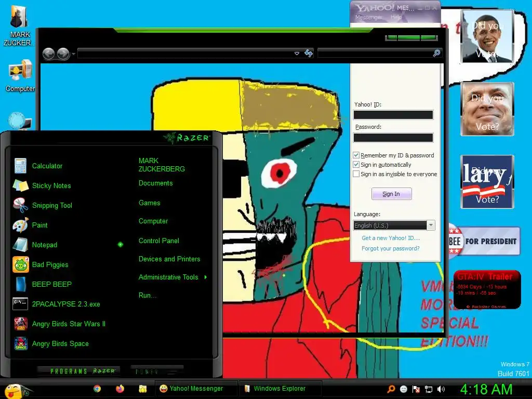Click the POWER button in start menu

point(157,371)
